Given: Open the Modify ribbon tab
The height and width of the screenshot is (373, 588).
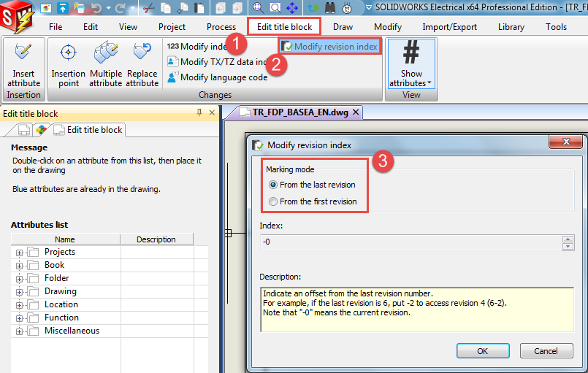Looking at the screenshot, I should pos(388,27).
